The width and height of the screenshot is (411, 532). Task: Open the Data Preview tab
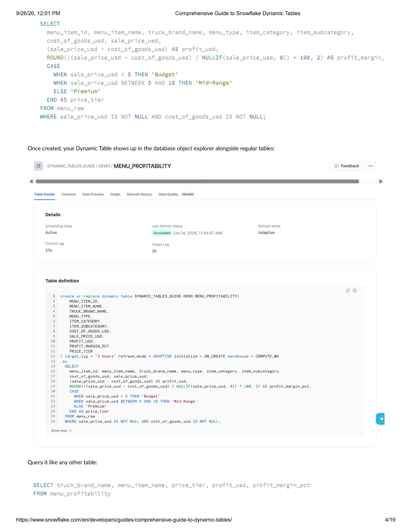(93, 194)
